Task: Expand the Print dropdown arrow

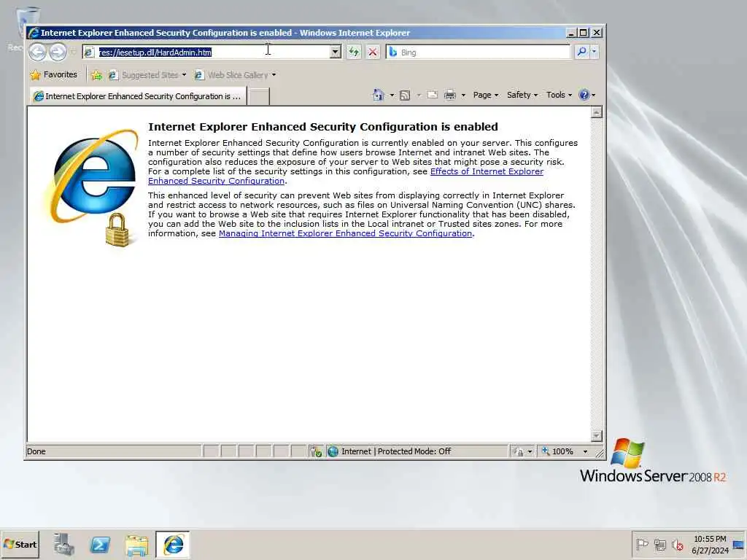Action: click(x=463, y=96)
